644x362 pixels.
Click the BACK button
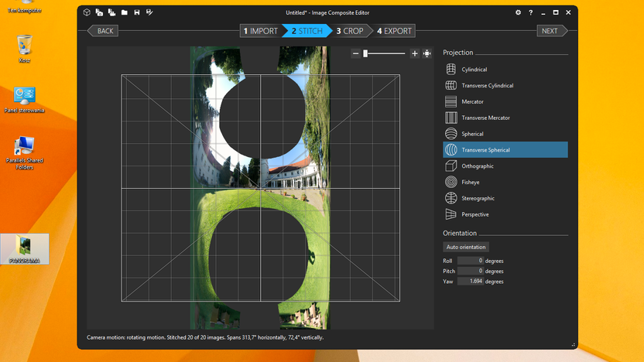pos(103,31)
